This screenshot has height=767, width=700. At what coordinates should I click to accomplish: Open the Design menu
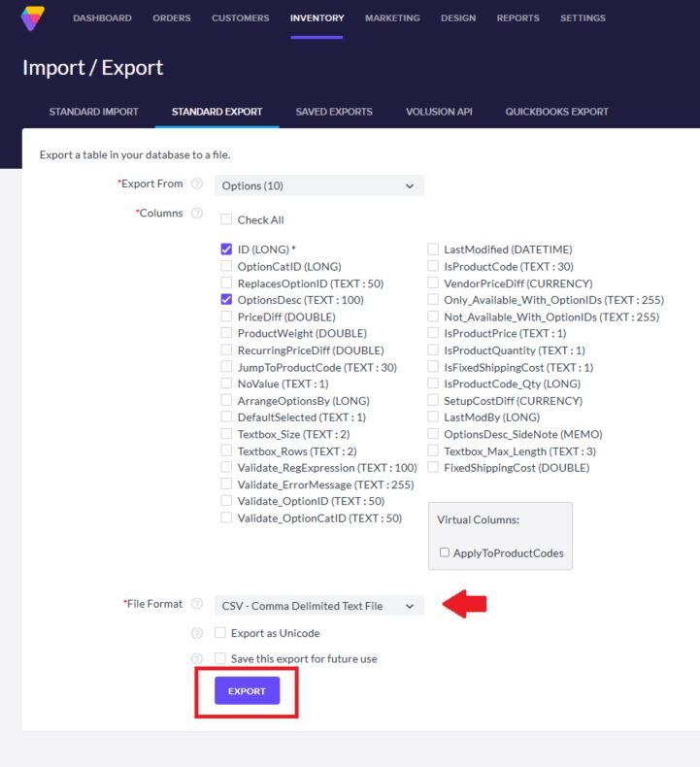click(x=458, y=18)
